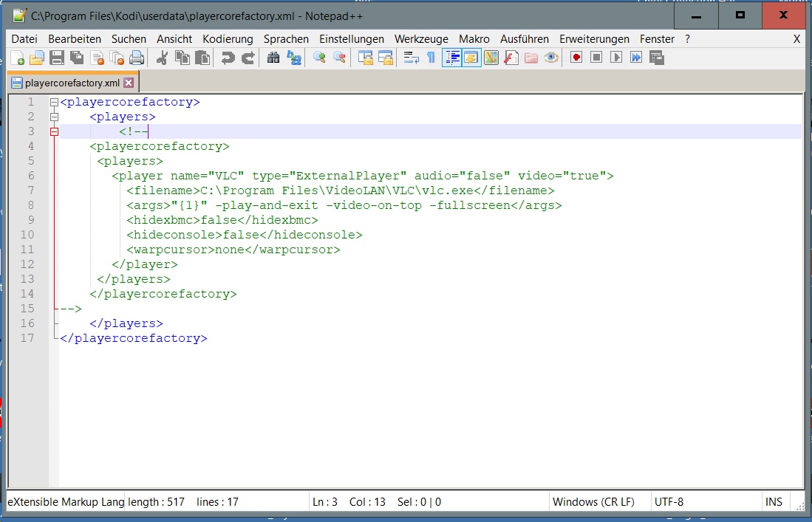Open the Sprachen menu
This screenshot has width=812, height=522.
(286, 39)
